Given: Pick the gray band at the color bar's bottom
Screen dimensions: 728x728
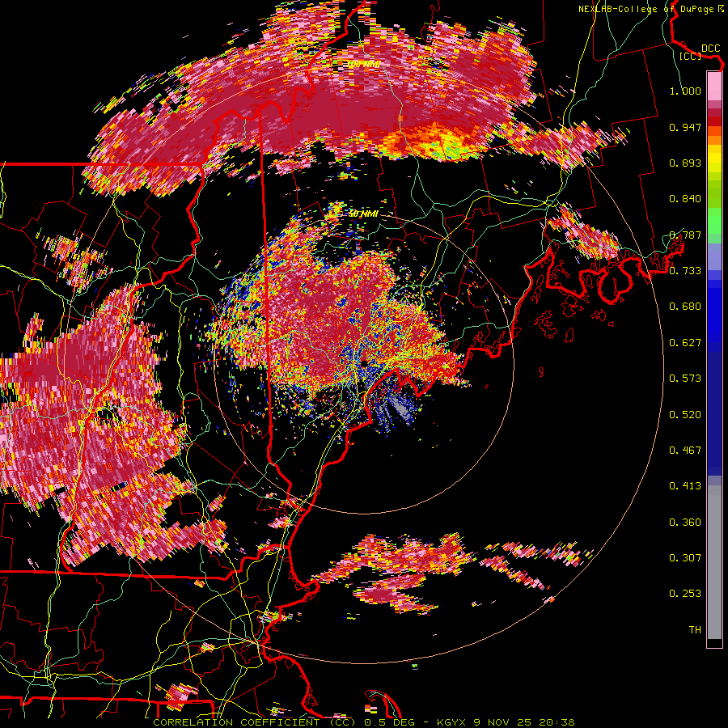Looking at the screenshot, I should click(714, 562).
